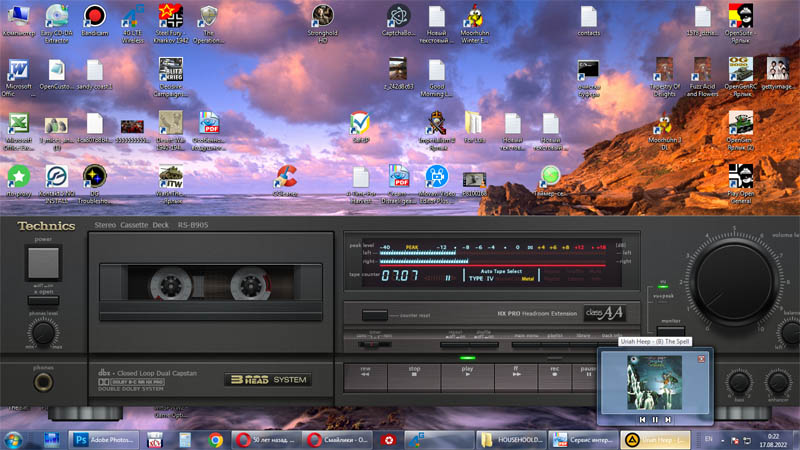Screen dimensions: 800x450
Task: Toggle the monitor button on deck
Action: coord(670,330)
